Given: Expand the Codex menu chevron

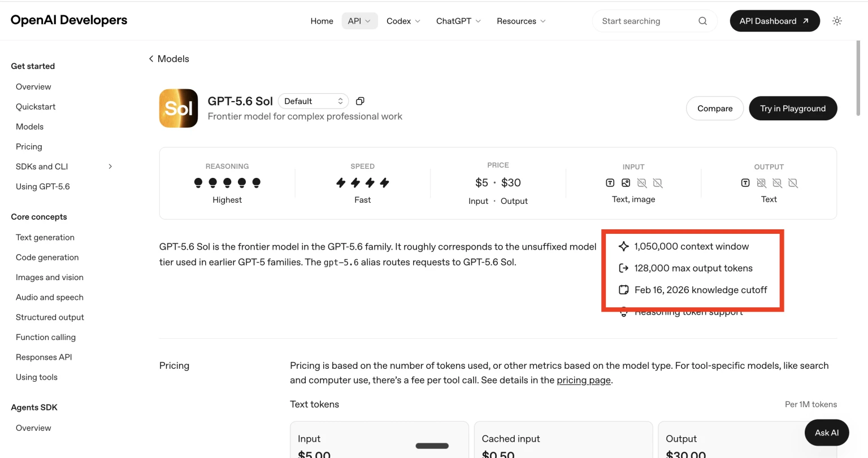Looking at the screenshot, I should point(418,21).
